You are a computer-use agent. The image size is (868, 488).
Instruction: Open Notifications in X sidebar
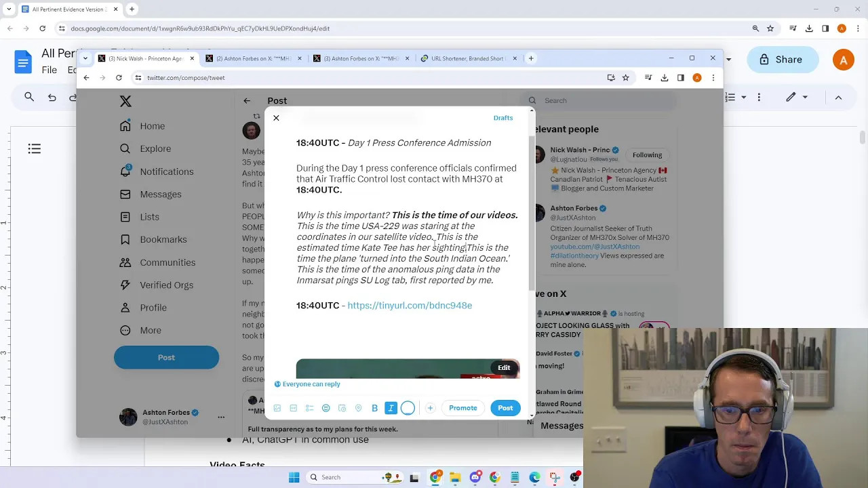[157, 171]
